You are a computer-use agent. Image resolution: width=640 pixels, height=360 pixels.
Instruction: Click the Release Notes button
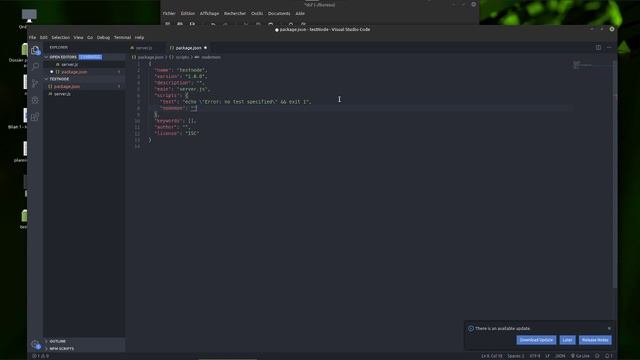[x=595, y=340]
